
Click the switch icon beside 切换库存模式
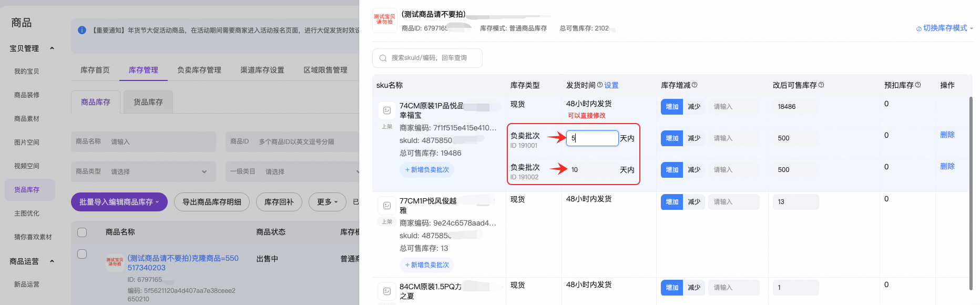click(x=919, y=28)
